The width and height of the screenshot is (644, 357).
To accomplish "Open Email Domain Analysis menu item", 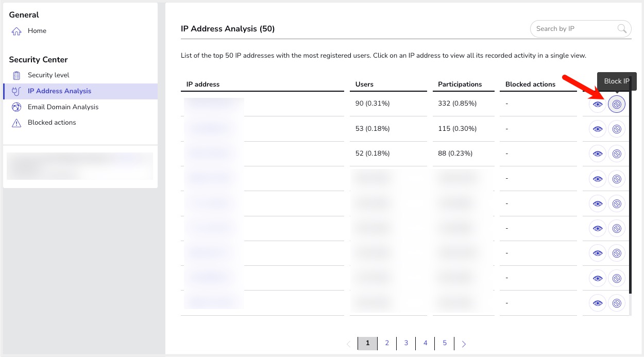I will pyautogui.click(x=63, y=107).
